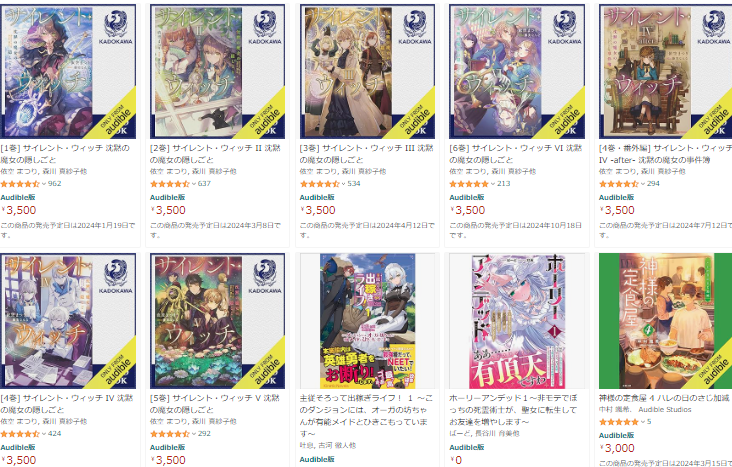Click the 294 review count link
Viewport: 732px width, 467px height.
tap(653, 184)
